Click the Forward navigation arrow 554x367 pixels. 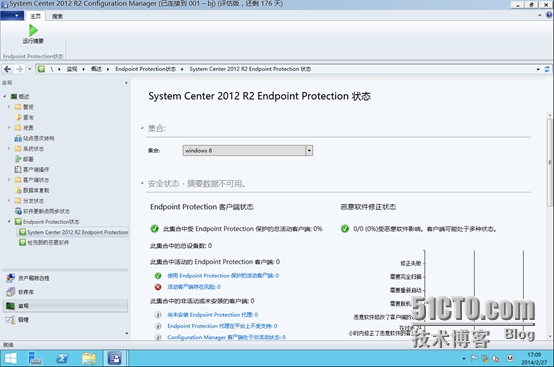[x=19, y=69]
